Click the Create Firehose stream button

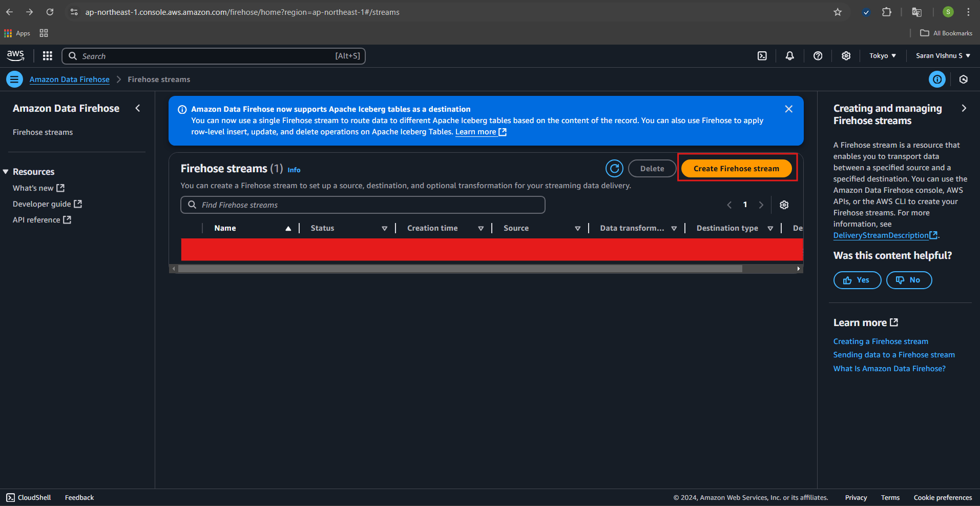(736, 169)
